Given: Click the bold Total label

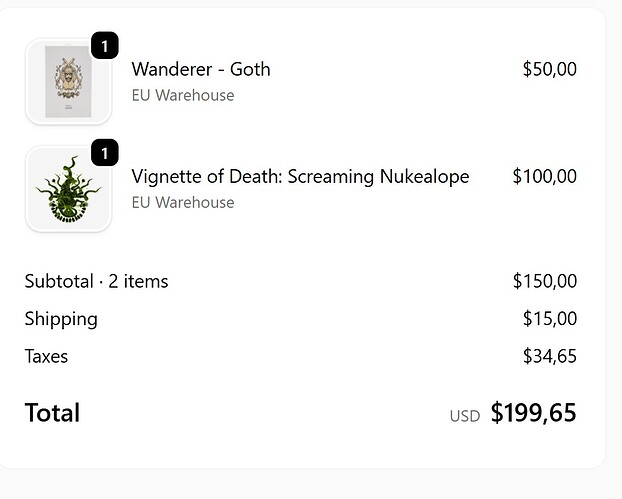Looking at the screenshot, I should (x=52, y=413).
